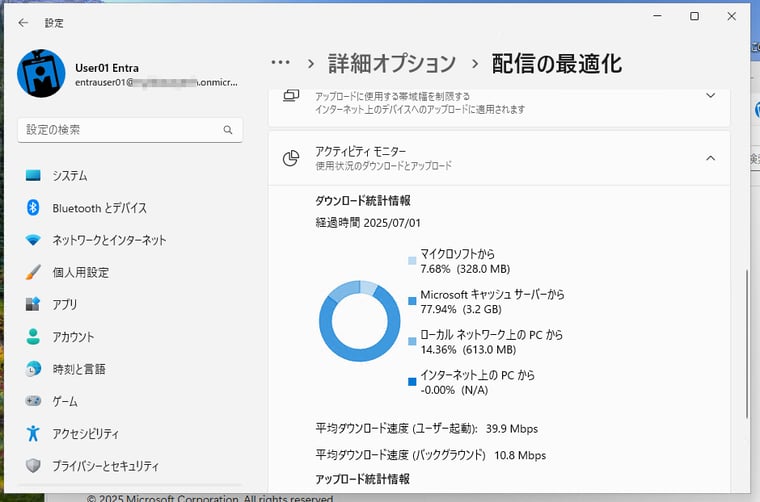Click the download statistics donut chart
760x502 pixels.
coord(360,321)
